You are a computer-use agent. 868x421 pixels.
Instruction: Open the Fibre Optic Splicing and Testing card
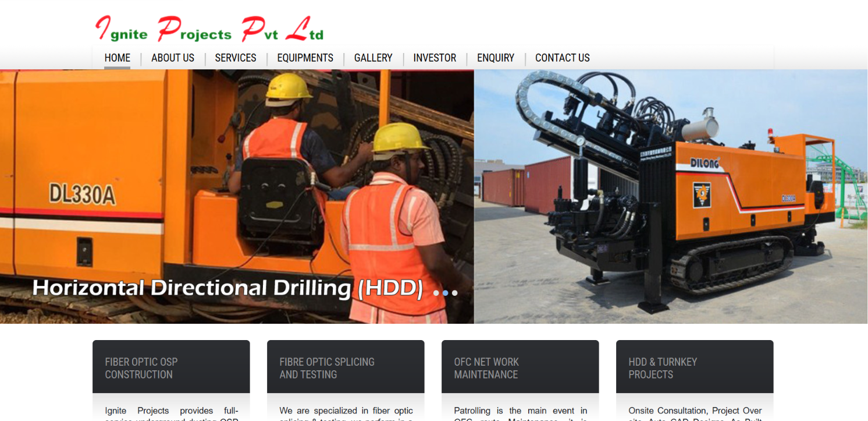pos(346,367)
